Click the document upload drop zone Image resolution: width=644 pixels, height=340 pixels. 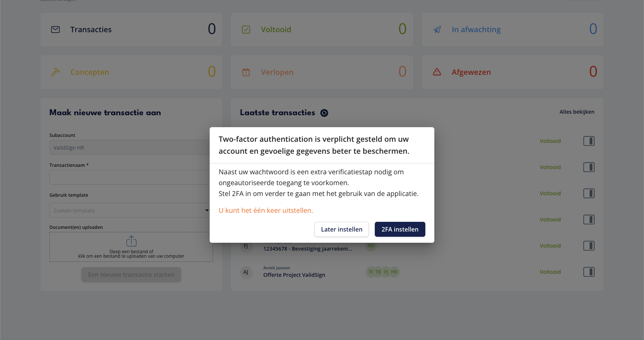(x=131, y=247)
